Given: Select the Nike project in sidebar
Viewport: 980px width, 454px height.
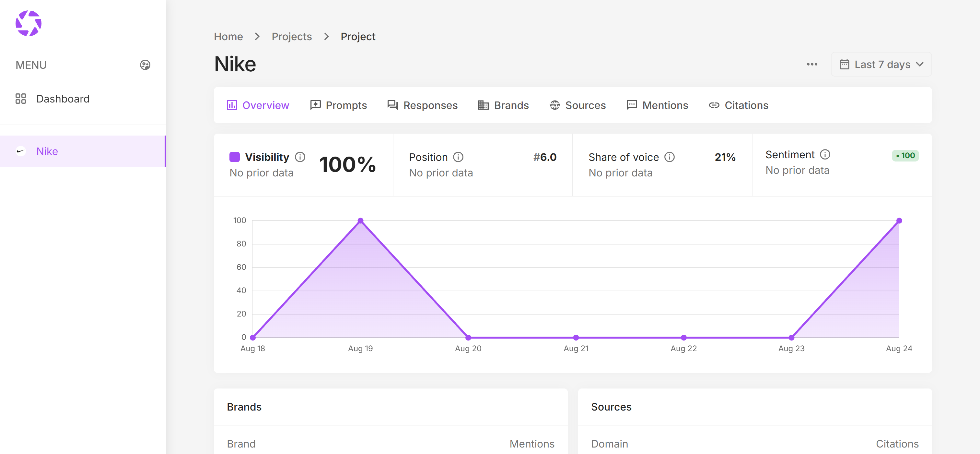Looking at the screenshot, I should (83, 151).
